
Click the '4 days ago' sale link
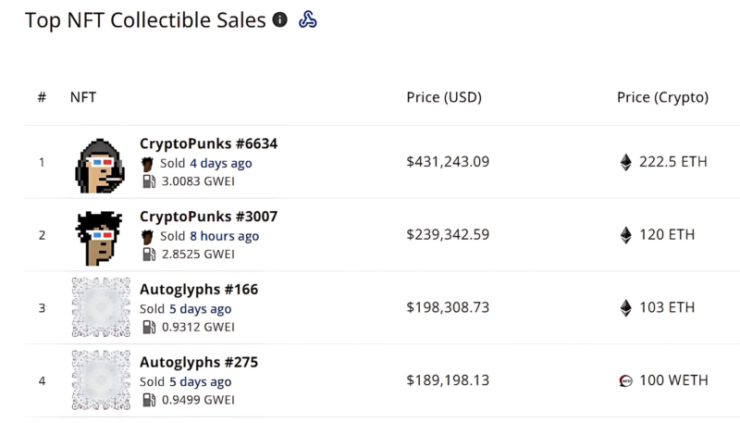[221, 163]
